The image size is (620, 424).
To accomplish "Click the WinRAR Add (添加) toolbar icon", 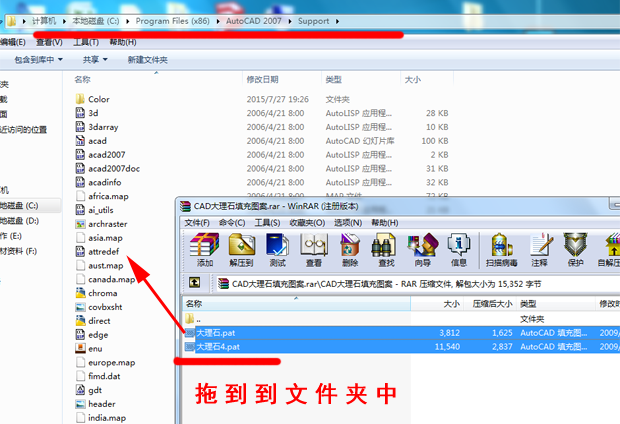I will pyautogui.click(x=204, y=250).
